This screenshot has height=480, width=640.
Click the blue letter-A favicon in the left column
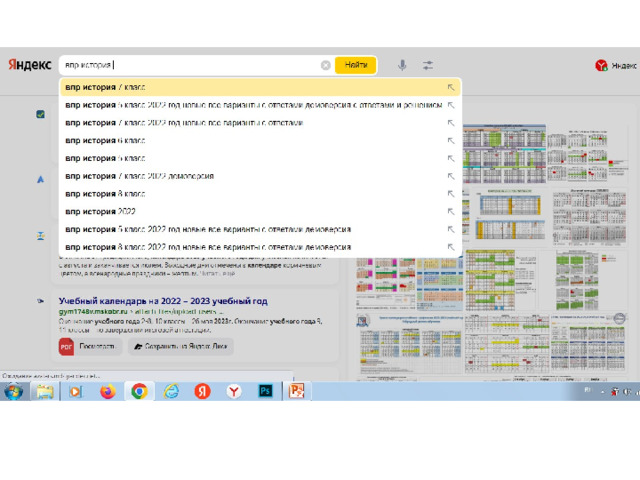(40, 179)
